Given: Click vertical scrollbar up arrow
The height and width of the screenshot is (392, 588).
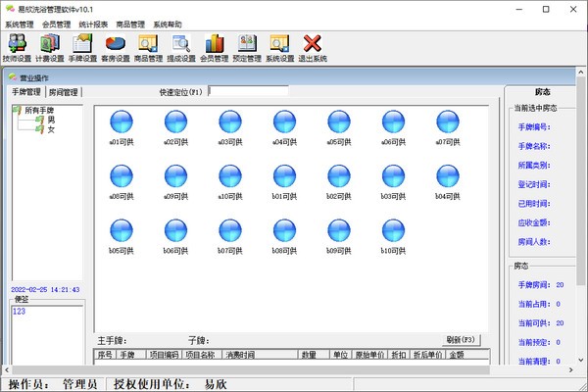Looking at the screenshot, I should (581, 72).
